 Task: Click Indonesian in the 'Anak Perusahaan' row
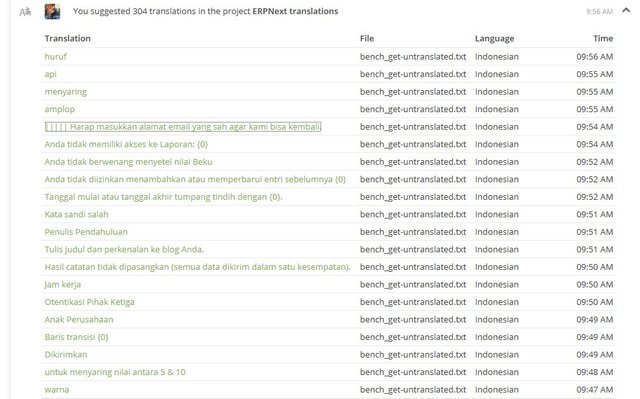(497, 320)
